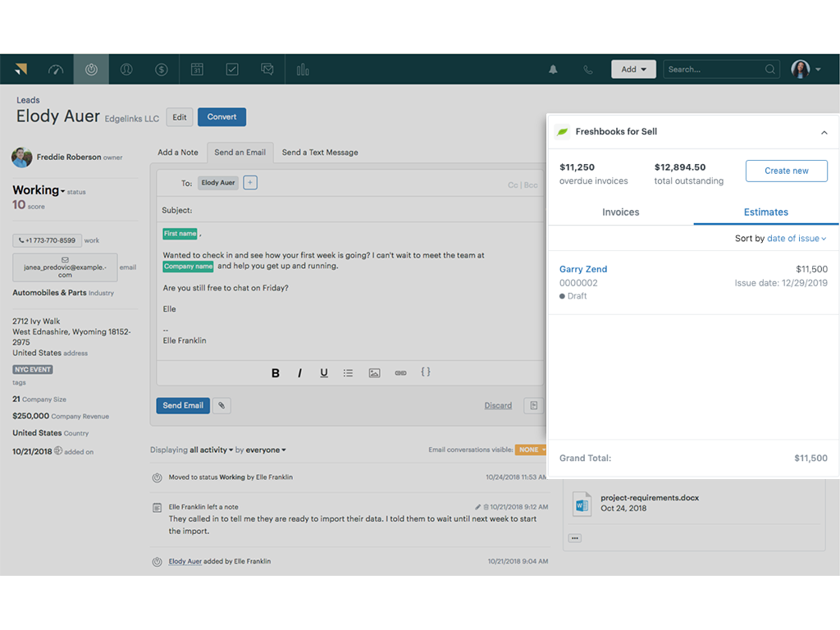The height and width of the screenshot is (630, 840).
Task: Switch to the Send a Text Message tab
Action: click(320, 153)
